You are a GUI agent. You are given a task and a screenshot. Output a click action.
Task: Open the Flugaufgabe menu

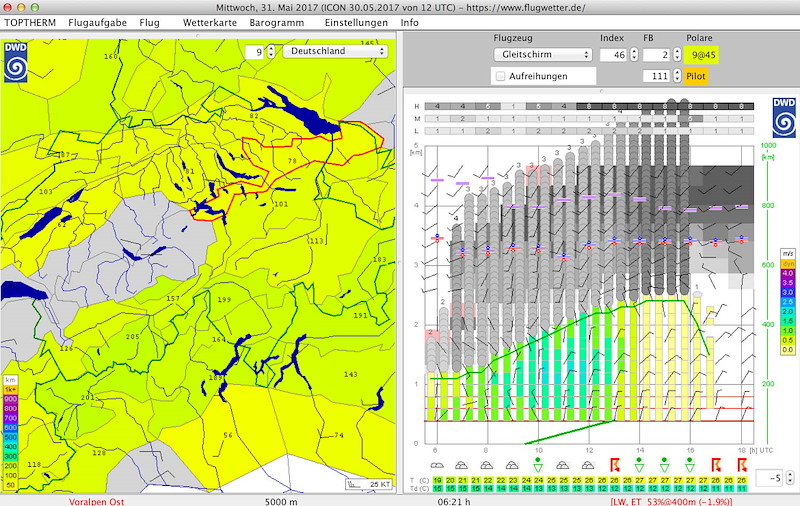click(x=97, y=22)
